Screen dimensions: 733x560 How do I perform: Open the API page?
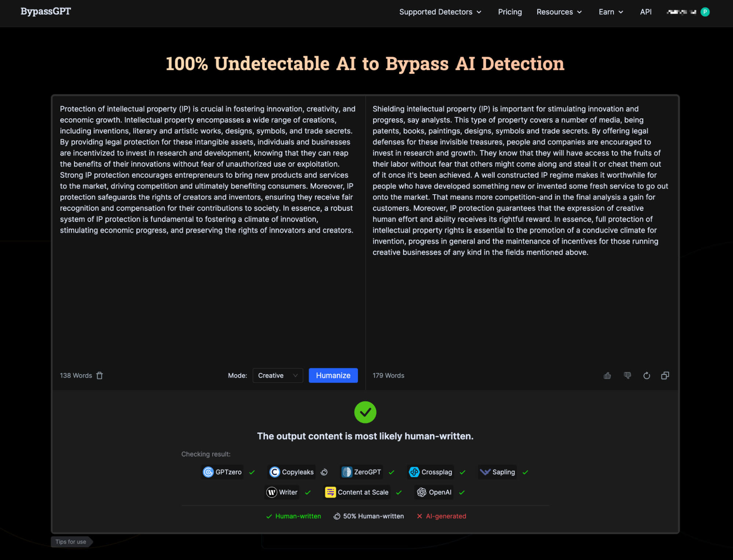click(645, 12)
